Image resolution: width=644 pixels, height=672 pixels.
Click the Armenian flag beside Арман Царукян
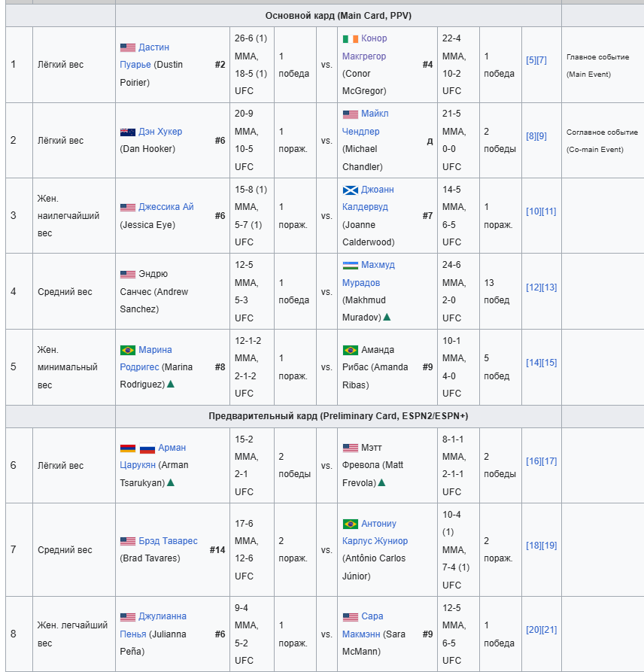pos(128,449)
